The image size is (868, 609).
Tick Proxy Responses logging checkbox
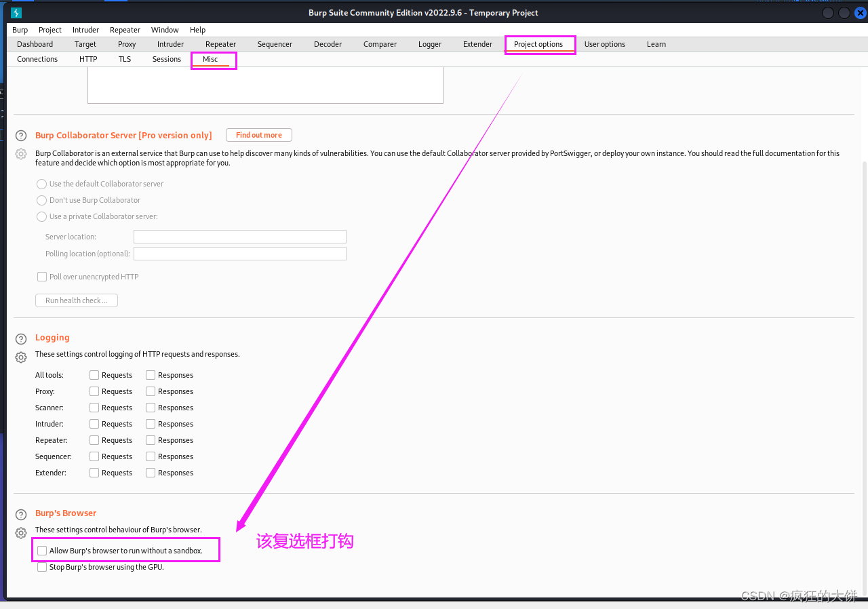[151, 391]
